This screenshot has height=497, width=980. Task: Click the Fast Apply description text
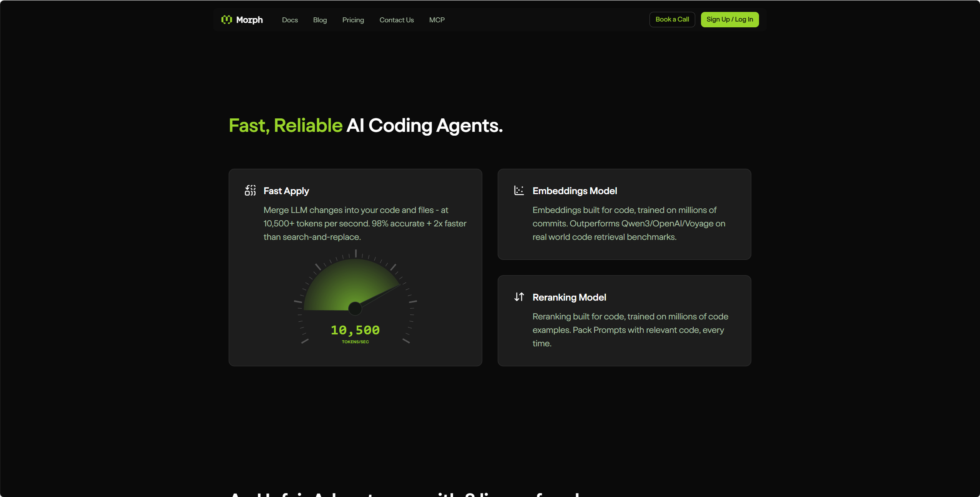point(365,224)
